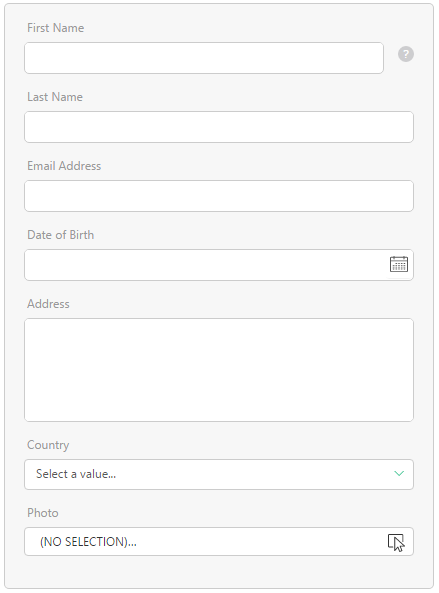Click the 'Photo' label

[x=43, y=513]
